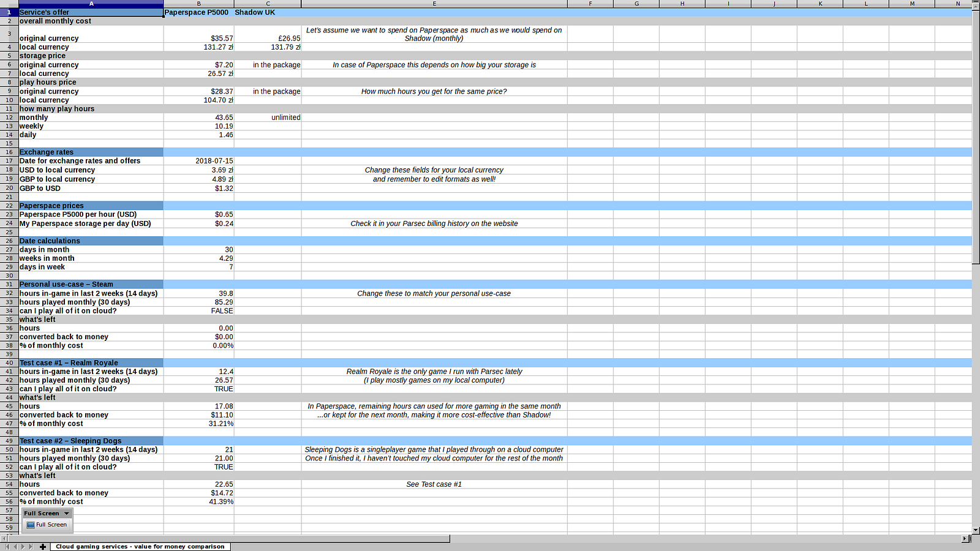Click the vertical scrollbar down arrow
The height and width of the screenshot is (551, 980).
976,530
